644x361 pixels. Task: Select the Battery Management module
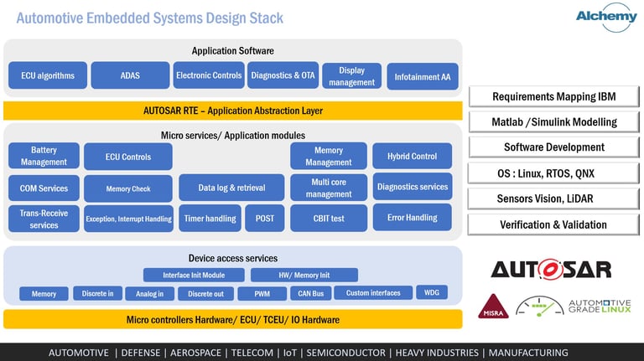point(44,156)
